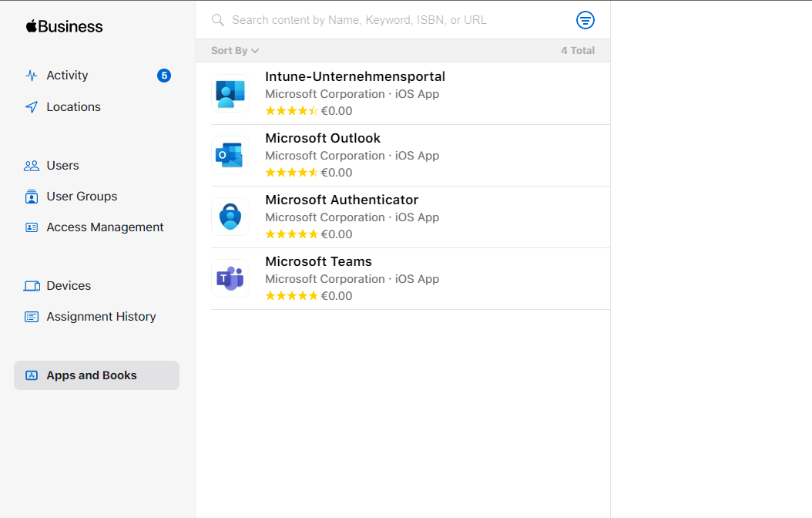Open Activity in the sidebar
Image resolution: width=812 pixels, height=518 pixels.
pos(67,76)
